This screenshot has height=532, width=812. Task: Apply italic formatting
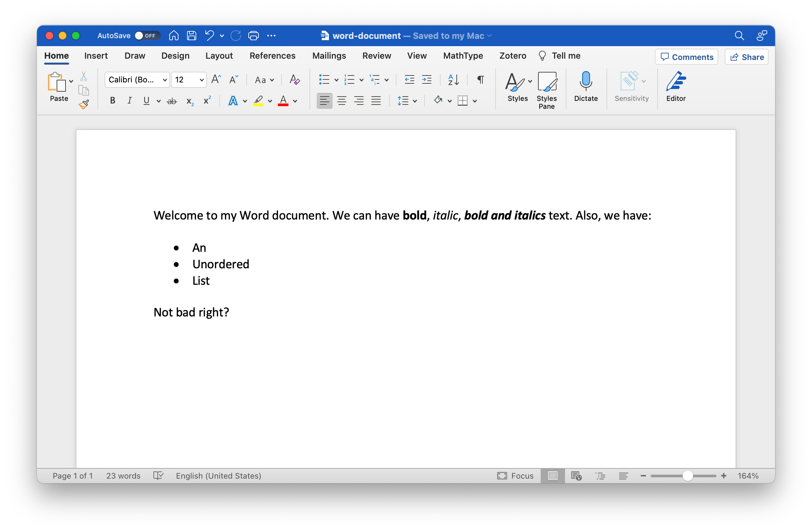pos(130,101)
